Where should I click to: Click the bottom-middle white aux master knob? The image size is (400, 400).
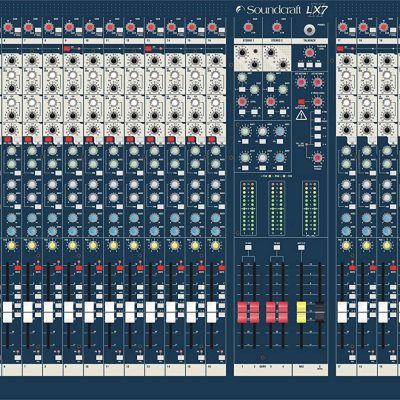(x=263, y=158)
